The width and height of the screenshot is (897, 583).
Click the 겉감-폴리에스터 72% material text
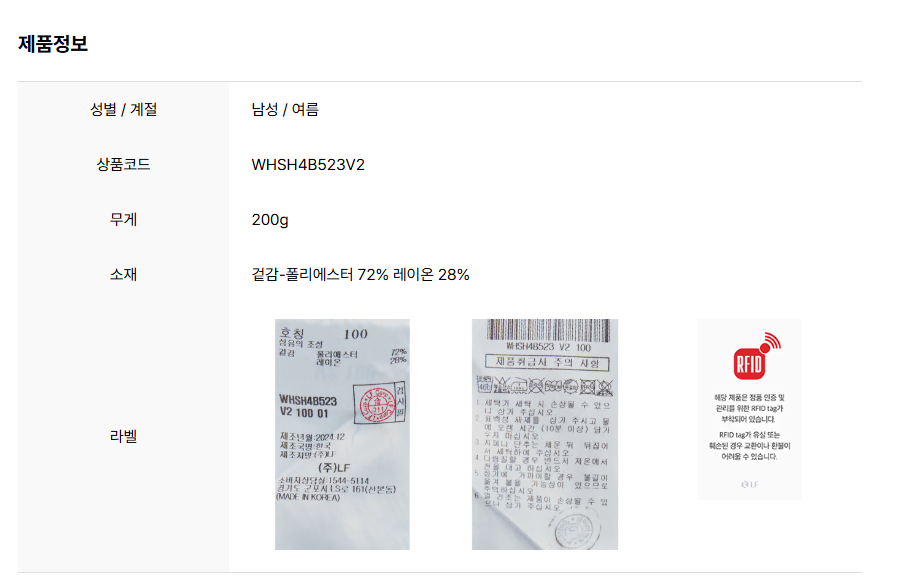point(320,275)
